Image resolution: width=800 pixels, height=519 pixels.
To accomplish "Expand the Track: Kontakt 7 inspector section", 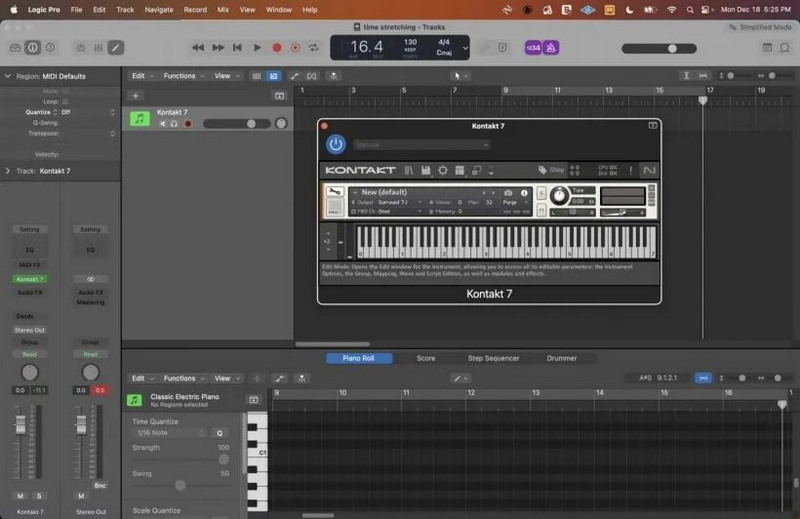I will (9, 171).
